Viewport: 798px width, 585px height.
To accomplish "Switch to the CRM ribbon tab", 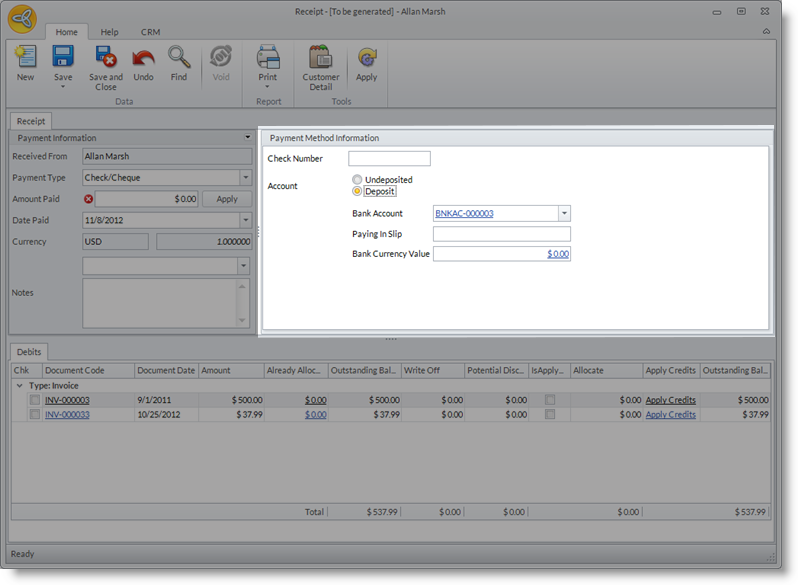I will click(150, 32).
